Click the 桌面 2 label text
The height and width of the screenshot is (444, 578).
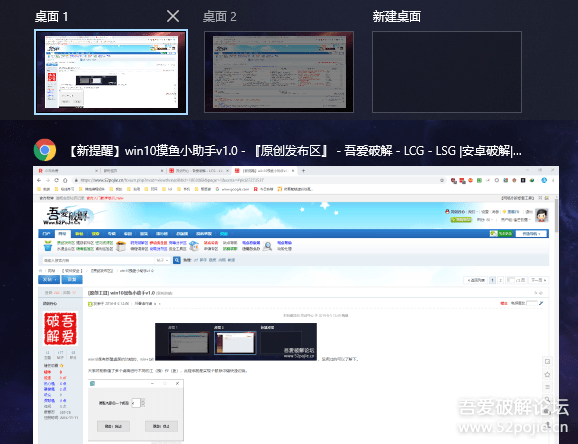click(219, 17)
